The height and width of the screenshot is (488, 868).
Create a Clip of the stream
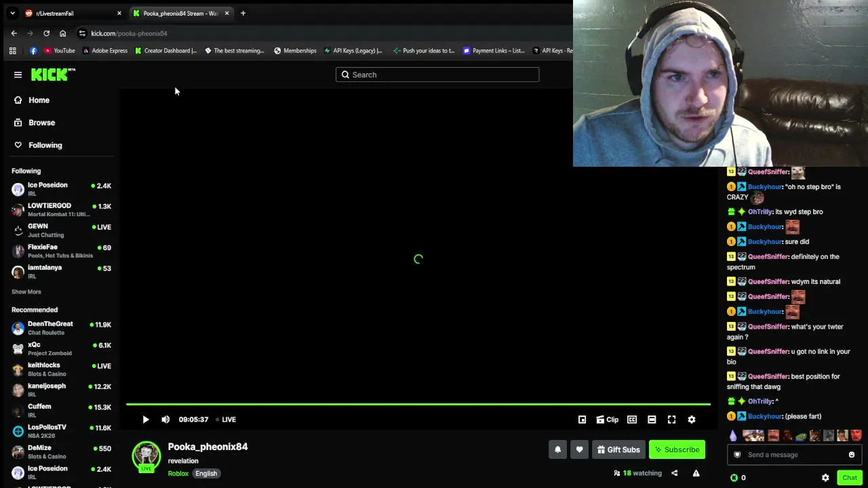(608, 420)
